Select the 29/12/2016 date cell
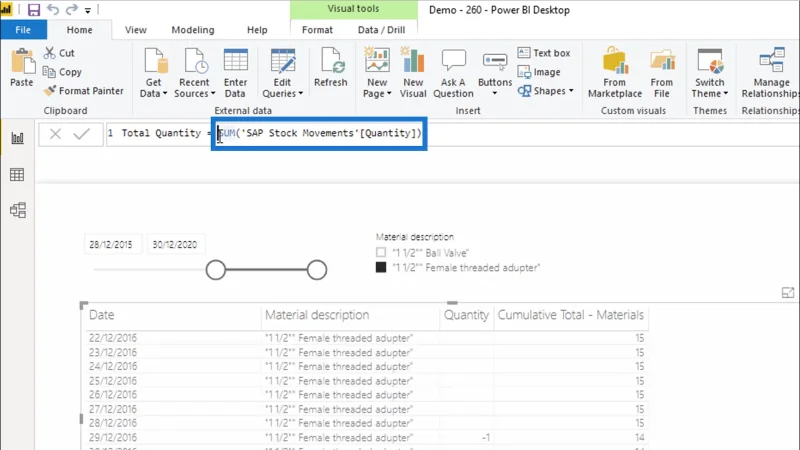Image resolution: width=800 pixels, height=450 pixels. coord(113,437)
